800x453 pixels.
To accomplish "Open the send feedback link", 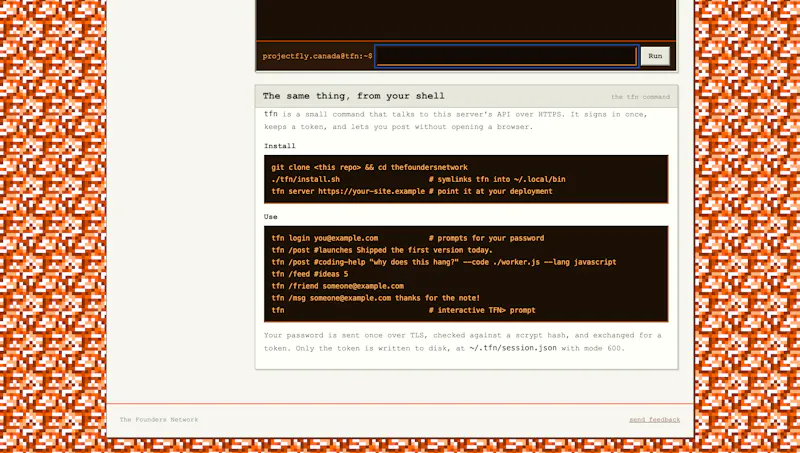I will click(x=654, y=419).
